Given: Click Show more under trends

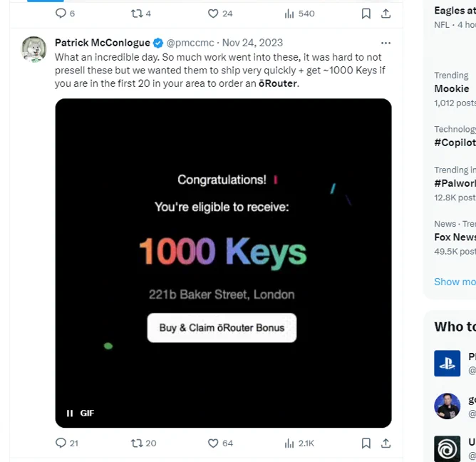Looking at the screenshot, I should click(455, 282).
